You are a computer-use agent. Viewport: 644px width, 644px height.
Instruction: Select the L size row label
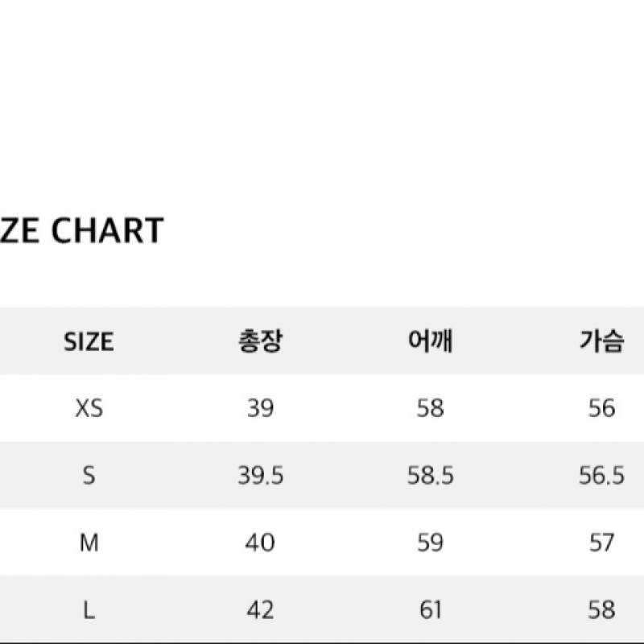click(x=89, y=610)
